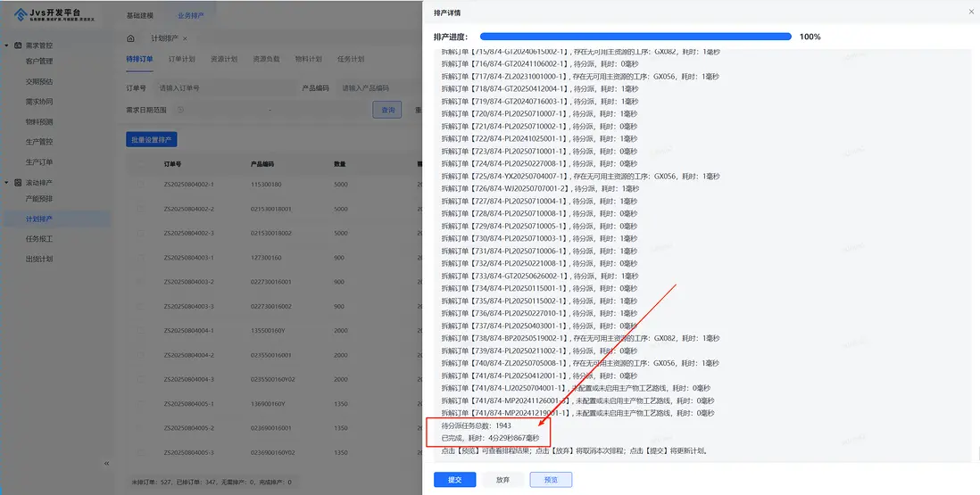
Task: Select the 物料计划 tab
Action: click(309, 59)
